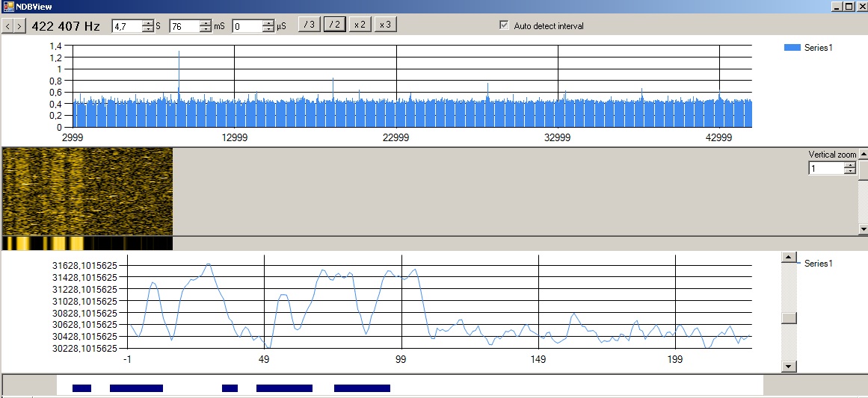Click the previous frequency '<' arrow button
This screenshot has height=398, width=868.
(x=7, y=26)
